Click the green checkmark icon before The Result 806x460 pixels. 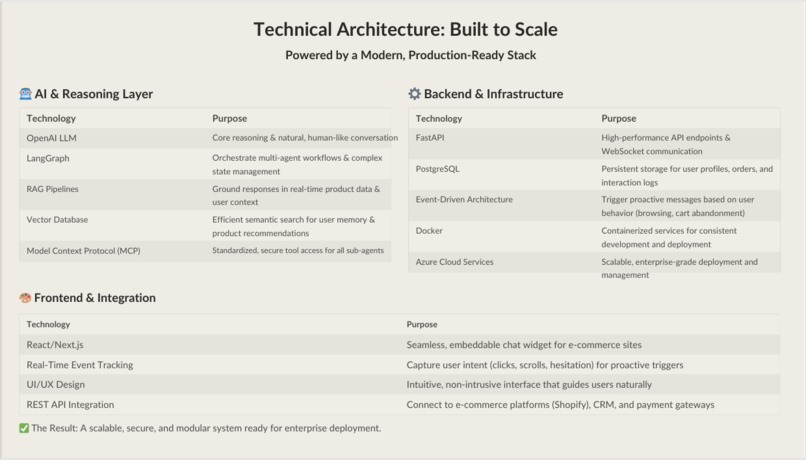[24, 428]
